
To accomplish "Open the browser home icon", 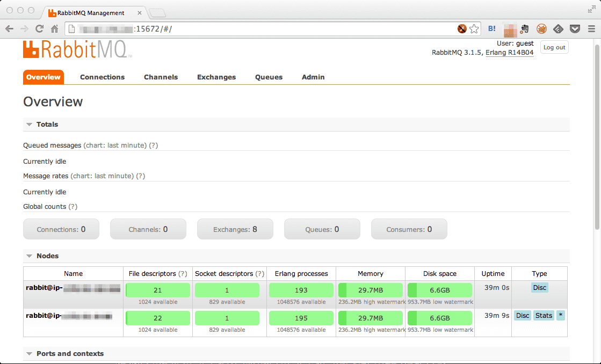I will coord(54,29).
